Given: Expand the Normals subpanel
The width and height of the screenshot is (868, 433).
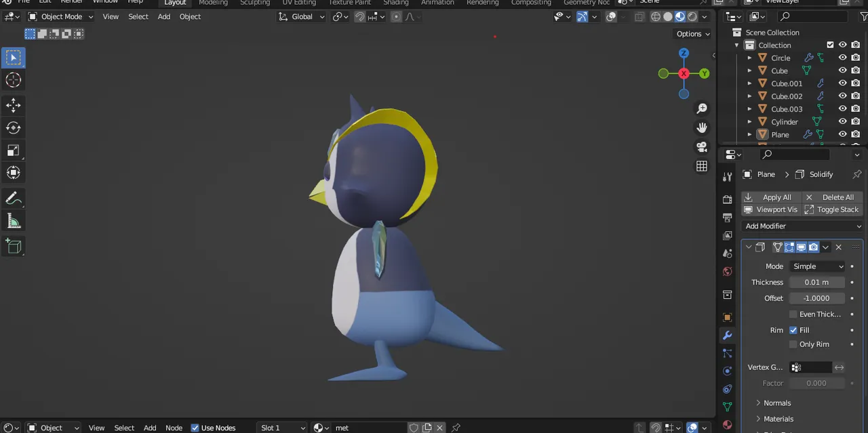Looking at the screenshot, I should [x=777, y=403].
